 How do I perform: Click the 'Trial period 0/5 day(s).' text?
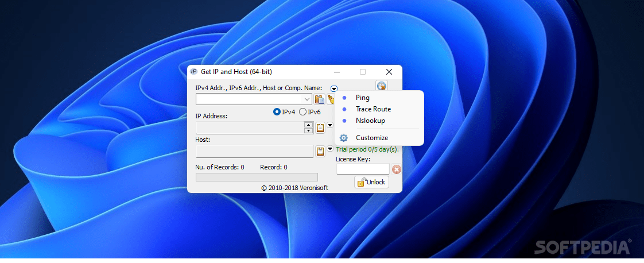[367, 149]
